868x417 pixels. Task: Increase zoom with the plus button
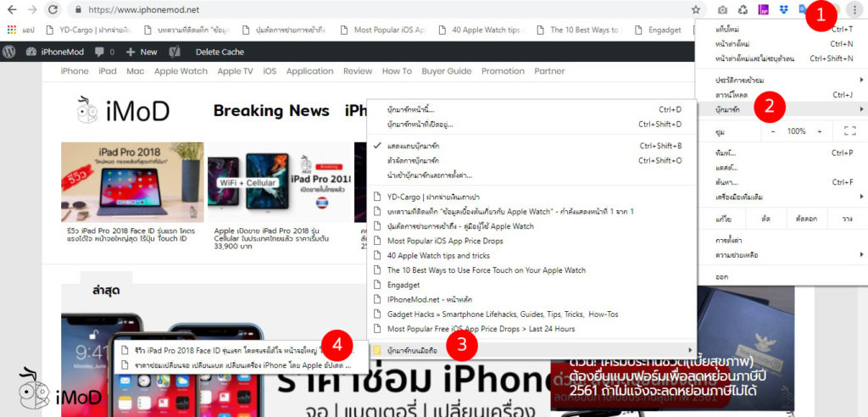[820, 131]
